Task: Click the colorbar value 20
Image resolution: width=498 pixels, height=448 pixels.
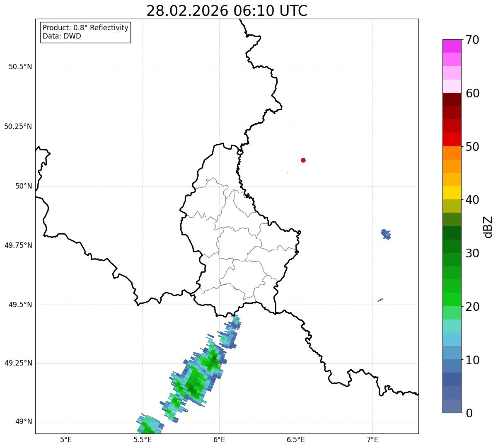Action: (472, 307)
